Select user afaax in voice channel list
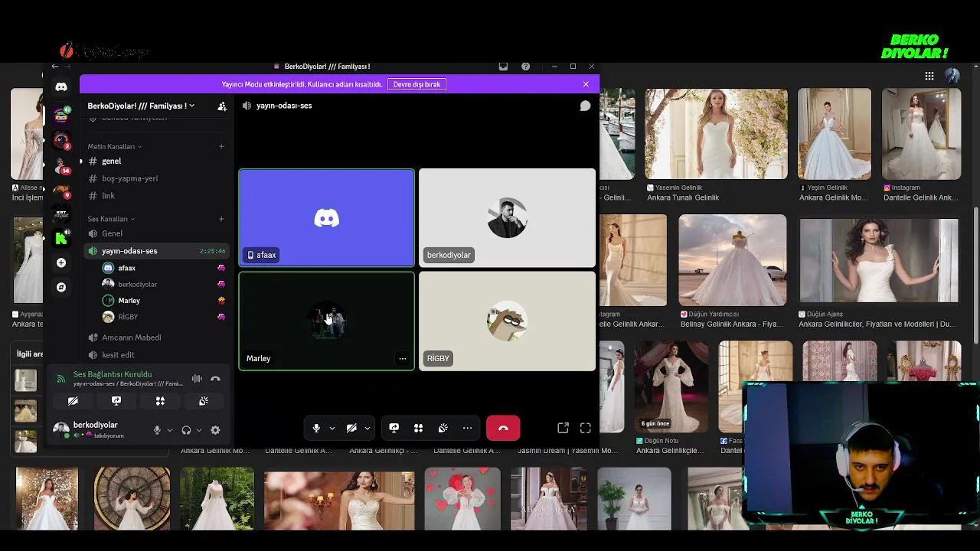Image resolution: width=980 pixels, height=551 pixels. tap(164, 268)
